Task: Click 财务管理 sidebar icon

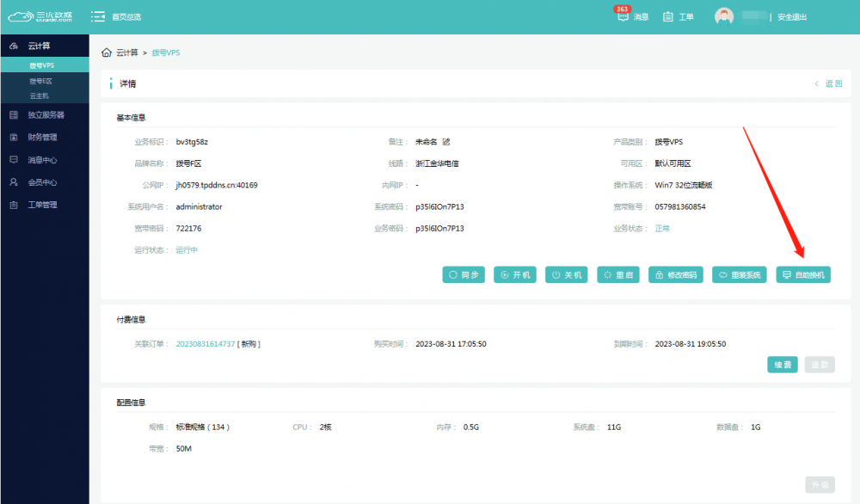Action: click(x=15, y=137)
